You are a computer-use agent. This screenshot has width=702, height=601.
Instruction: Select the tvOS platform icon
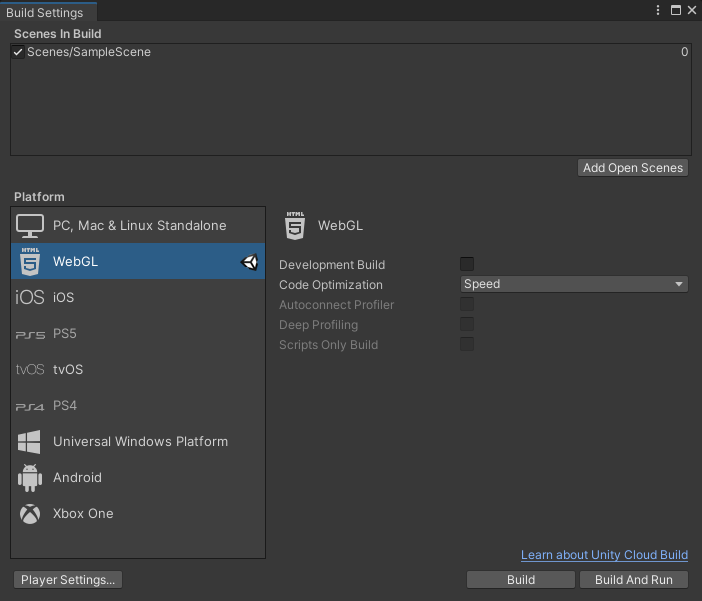[30, 370]
